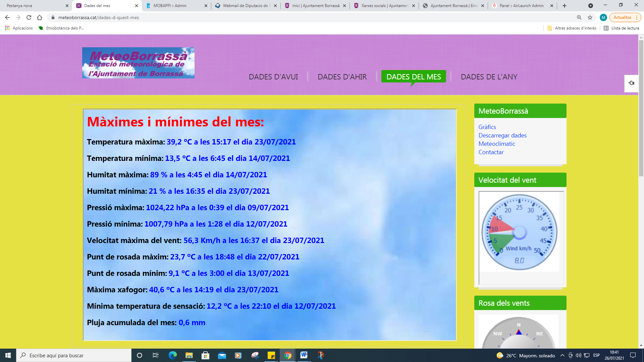Close the Ajuntament Borrassà | Eina tab
This screenshot has height=362, width=644.
pyautogui.click(x=482, y=6)
